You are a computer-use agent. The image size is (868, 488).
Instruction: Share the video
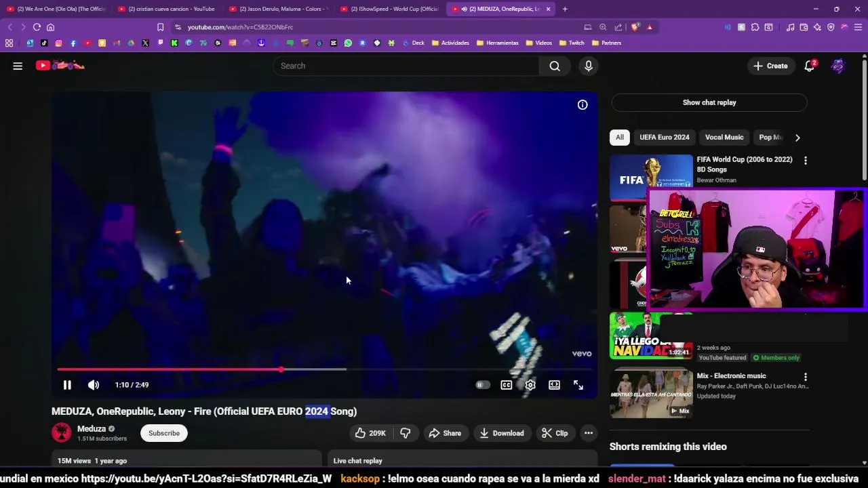click(x=445, y=433)
